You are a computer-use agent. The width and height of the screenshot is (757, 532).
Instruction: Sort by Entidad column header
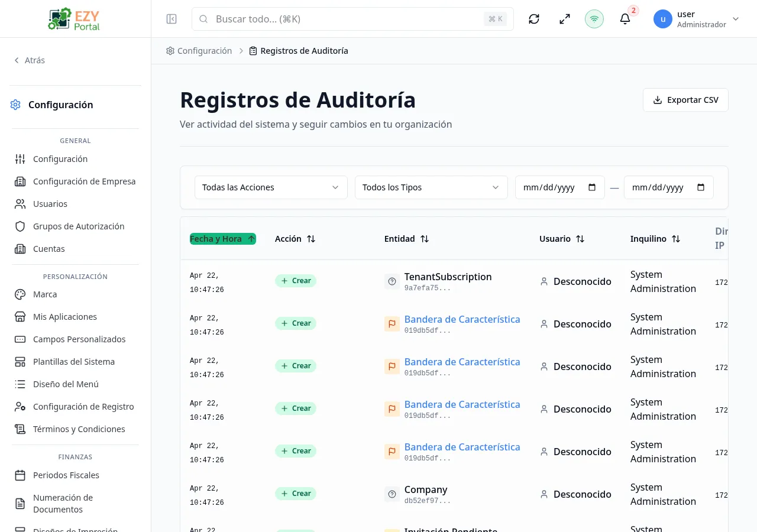tap(407, 239)
